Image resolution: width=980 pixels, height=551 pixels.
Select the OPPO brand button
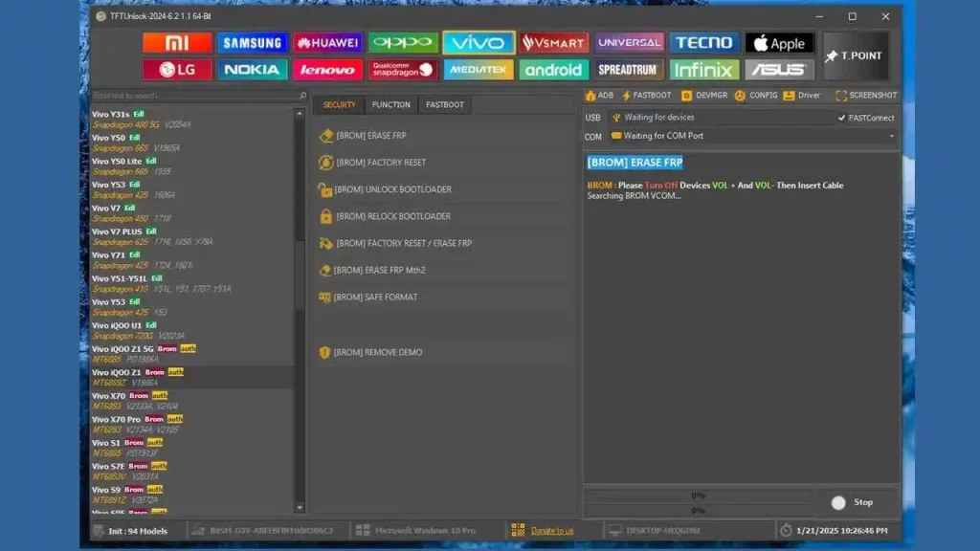(403, 42)
